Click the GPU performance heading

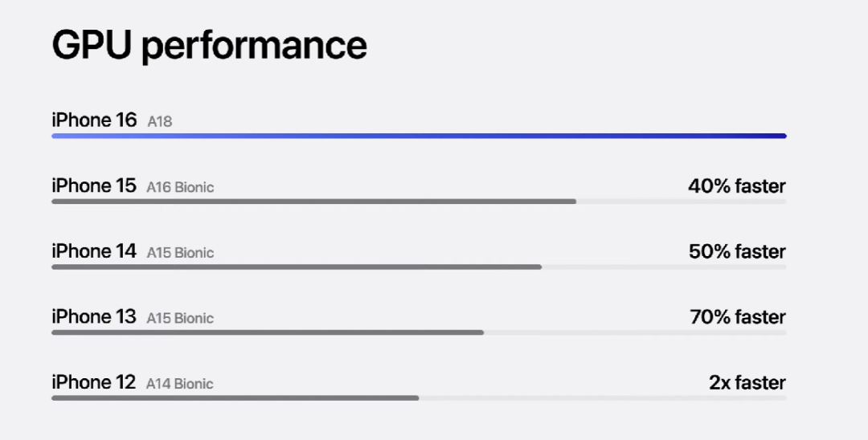[209, 47]
